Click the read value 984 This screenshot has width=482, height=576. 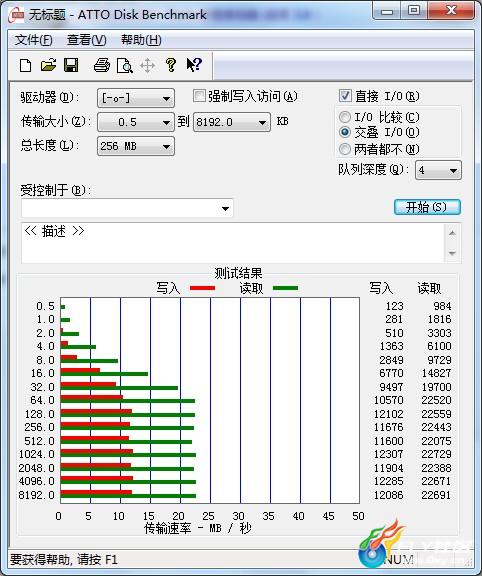441,306
